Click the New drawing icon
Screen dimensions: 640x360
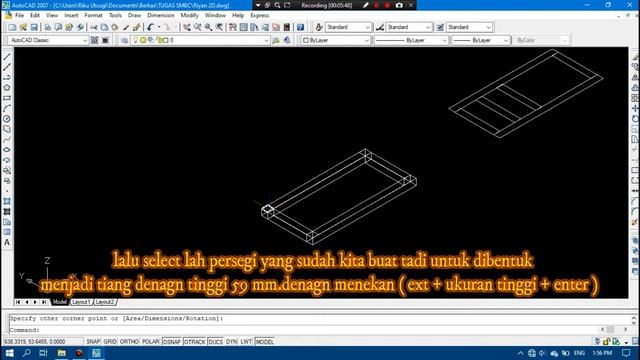pyautogui.click(x=12, y=27)
